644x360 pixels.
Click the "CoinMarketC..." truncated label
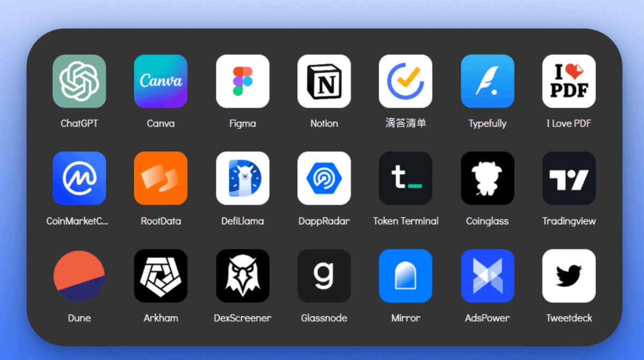pyautogui.click(x=77, y=221)
